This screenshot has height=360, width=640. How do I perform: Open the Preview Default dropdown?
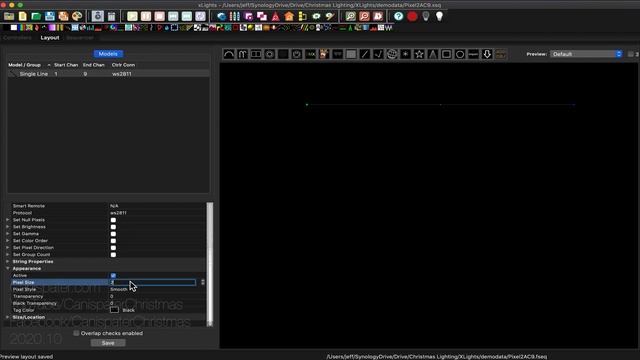point(586,54)
